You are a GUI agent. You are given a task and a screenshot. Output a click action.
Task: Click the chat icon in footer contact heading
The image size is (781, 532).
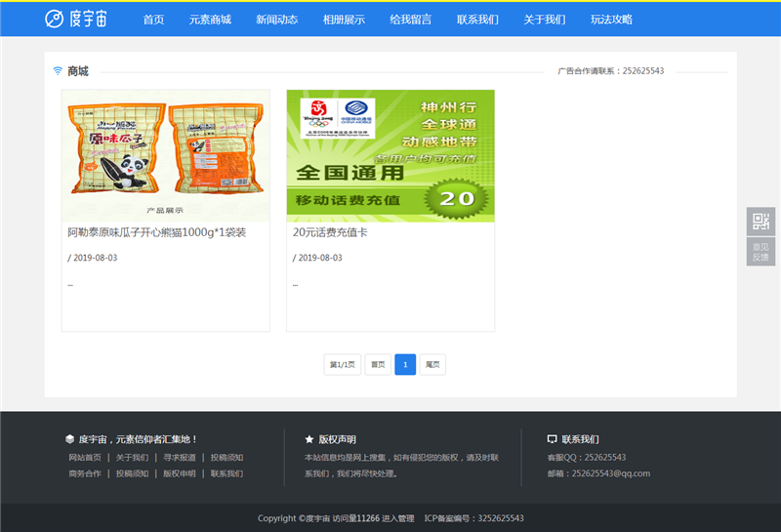(x=552, y=439)
